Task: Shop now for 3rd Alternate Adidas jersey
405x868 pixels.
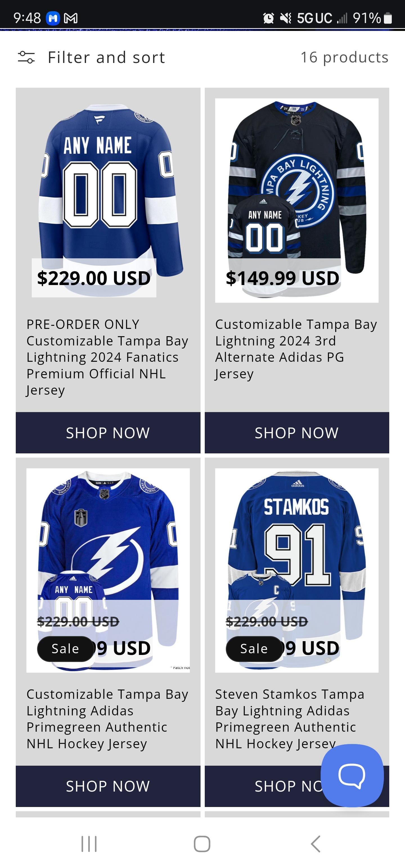Action: (297, 433)
